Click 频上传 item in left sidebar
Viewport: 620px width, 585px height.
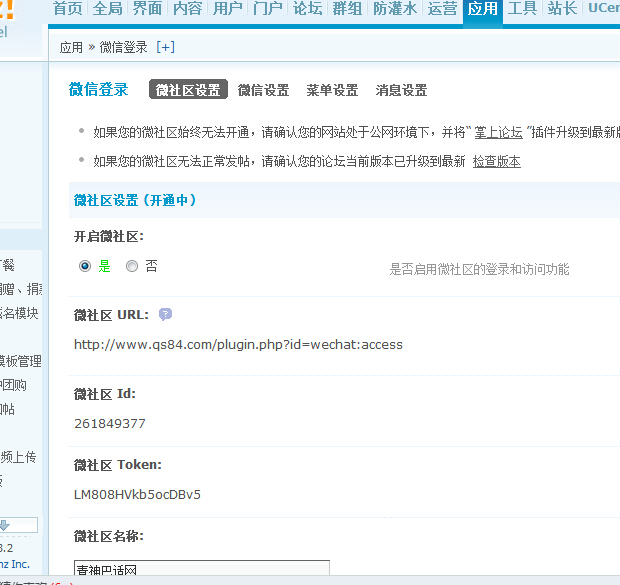click(x=18, y=457)
